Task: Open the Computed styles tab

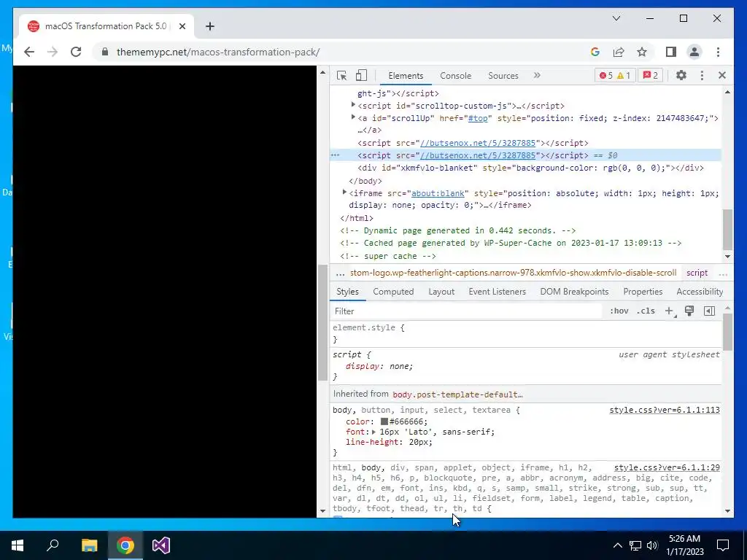Action: point(393,292)
